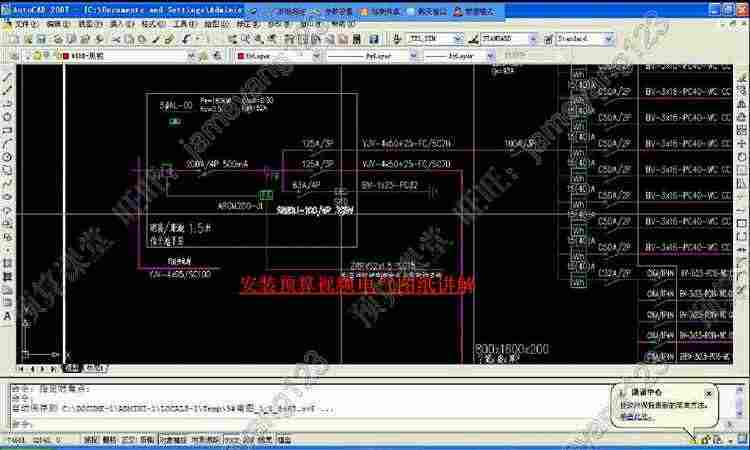Viewport: 750px width, 450px height.
Task: Select the Hatch tool
Action: (x=7, y=263)
